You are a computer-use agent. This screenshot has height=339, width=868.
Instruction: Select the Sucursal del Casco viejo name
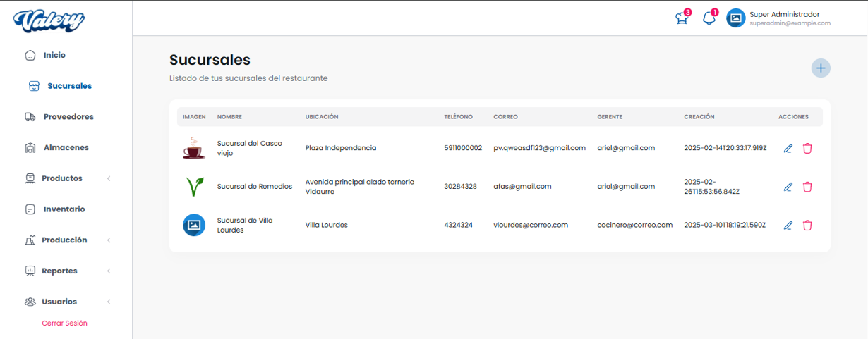pyautogui.click(x=250, y=148)
